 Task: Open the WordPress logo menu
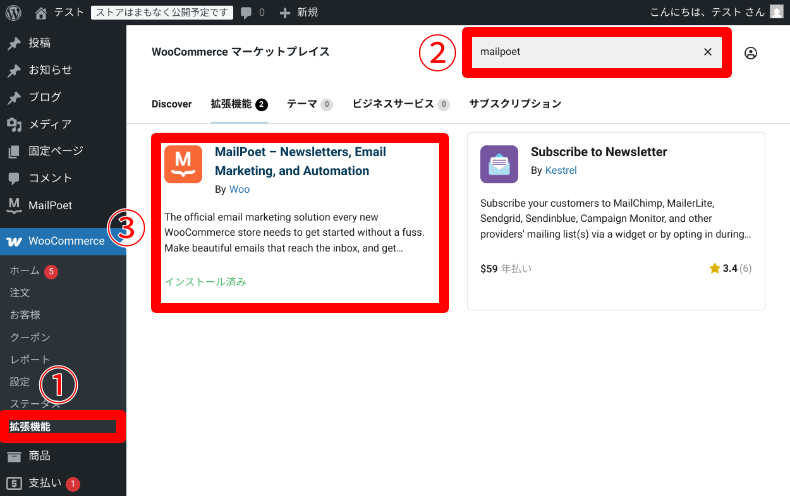click(x=14, y=13)
